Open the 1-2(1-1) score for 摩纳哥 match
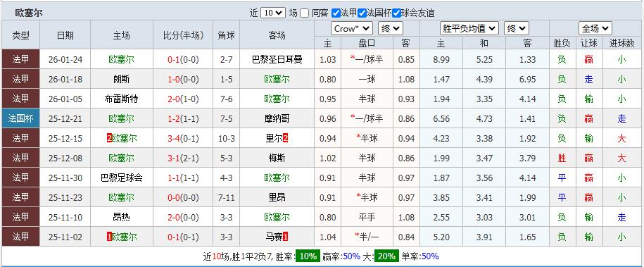644x267 pixels. click(183, 119)
